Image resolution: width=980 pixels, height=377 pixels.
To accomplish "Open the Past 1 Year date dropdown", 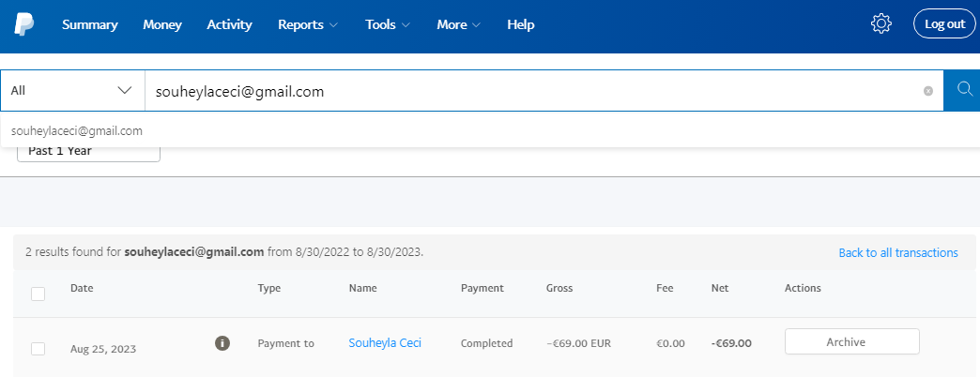I will (x=88, y=151).
